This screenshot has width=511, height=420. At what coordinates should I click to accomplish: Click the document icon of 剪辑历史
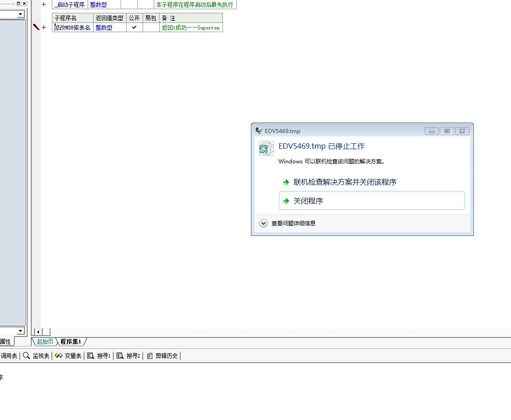[150, 356]
